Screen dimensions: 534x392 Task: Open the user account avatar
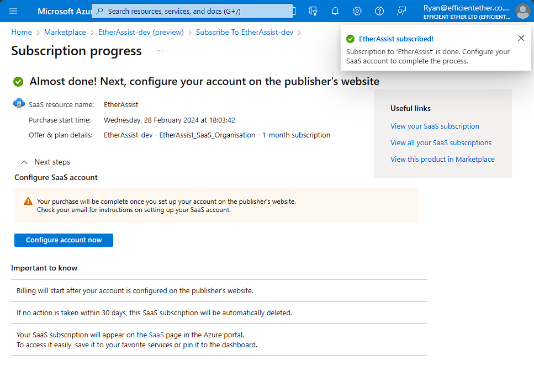[522, 11]
